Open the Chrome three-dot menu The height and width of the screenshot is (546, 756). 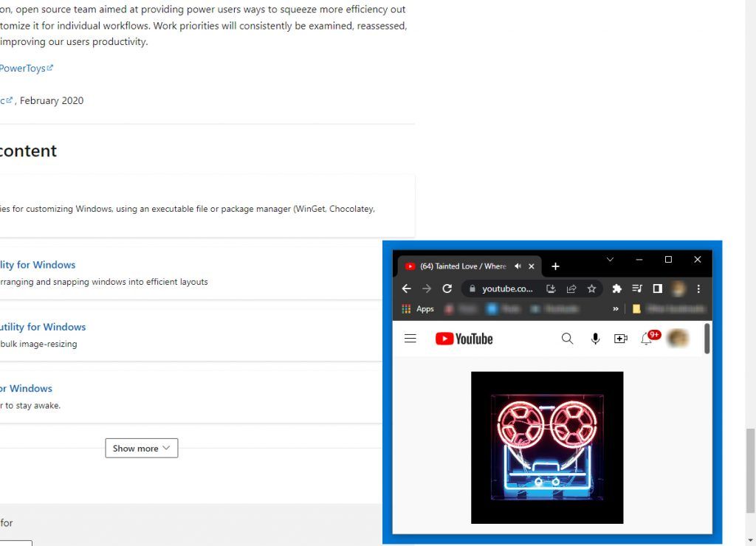click(698, 288)
